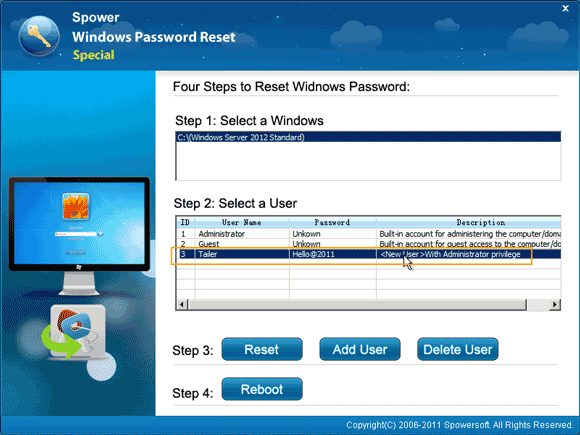580x435 pixels.
Task: Click the Reboot button
Action: click(262, 389)
